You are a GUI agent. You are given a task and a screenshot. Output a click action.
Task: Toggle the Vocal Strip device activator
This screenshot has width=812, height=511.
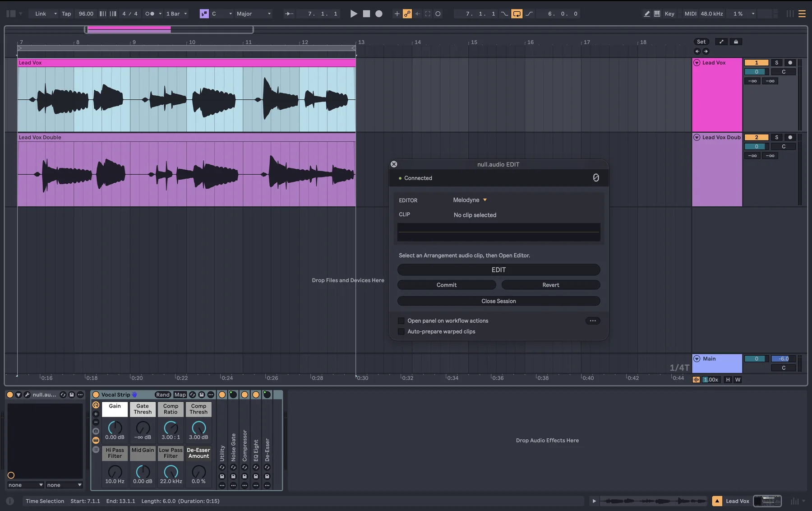point(96,395)
